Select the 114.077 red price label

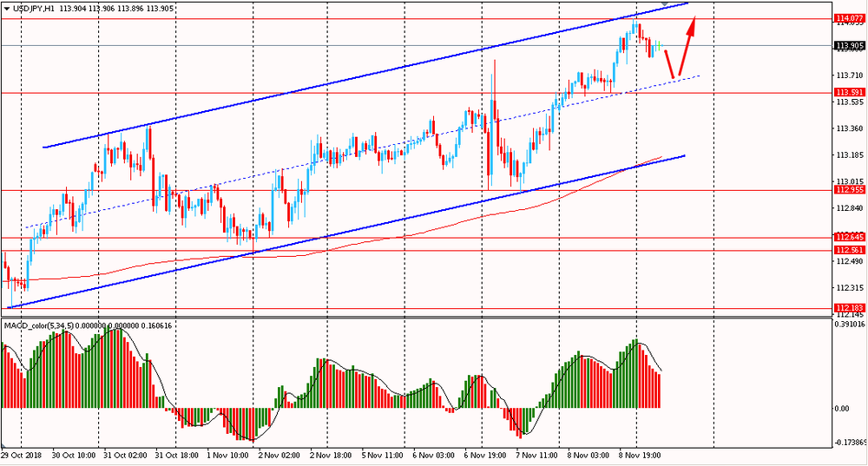coord(848,18)
